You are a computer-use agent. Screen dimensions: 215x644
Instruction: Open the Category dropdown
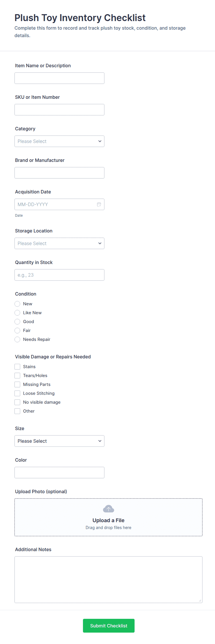[59, 141]
